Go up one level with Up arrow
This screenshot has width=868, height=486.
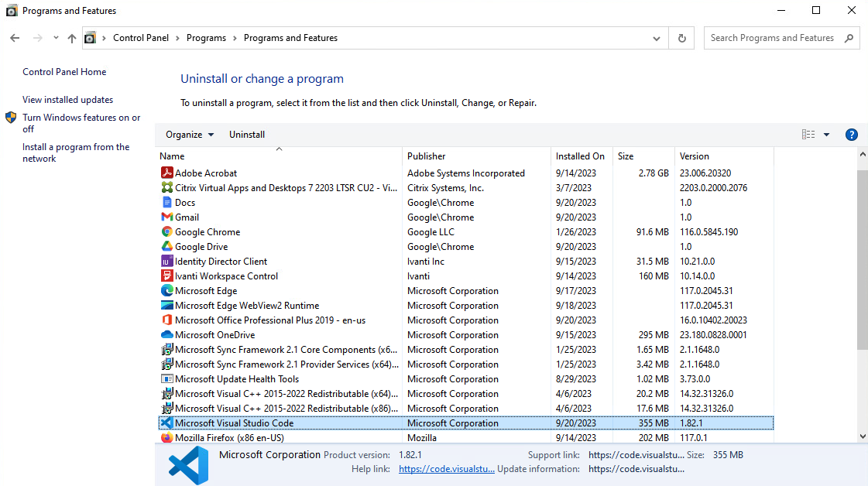tap(72, 38)
